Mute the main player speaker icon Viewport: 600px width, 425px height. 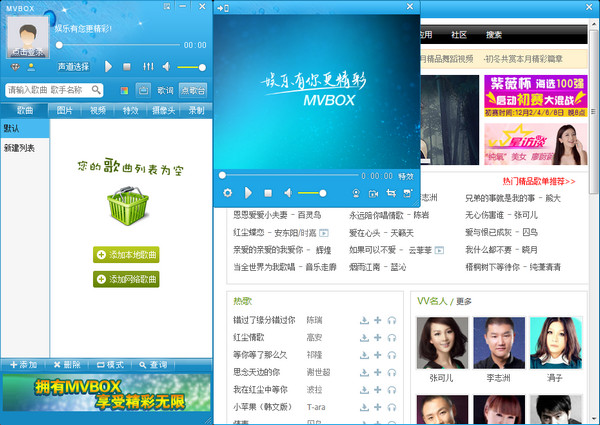166,67
